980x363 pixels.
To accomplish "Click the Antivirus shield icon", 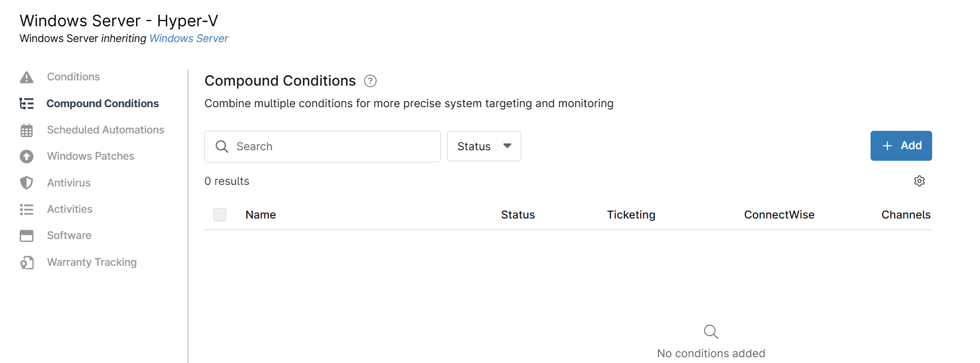I will click(x=26, y=183).
